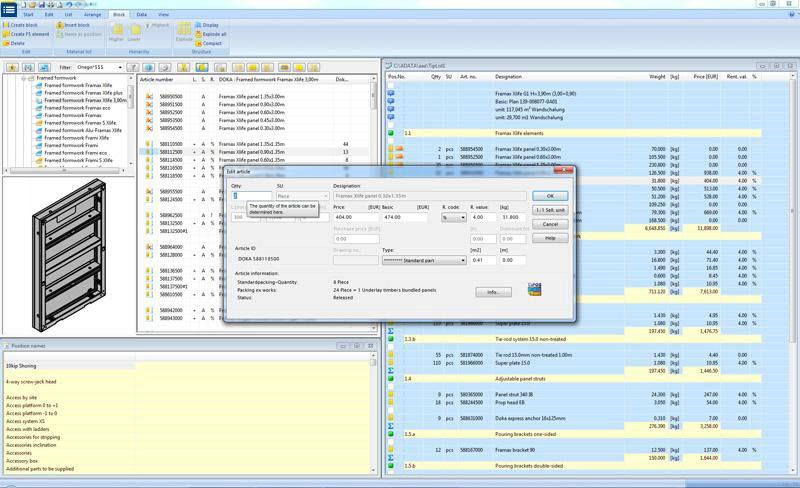Switch to the Edit ribbon tab
This screenshot has width=800, height=488.
(x=49, y=14)
